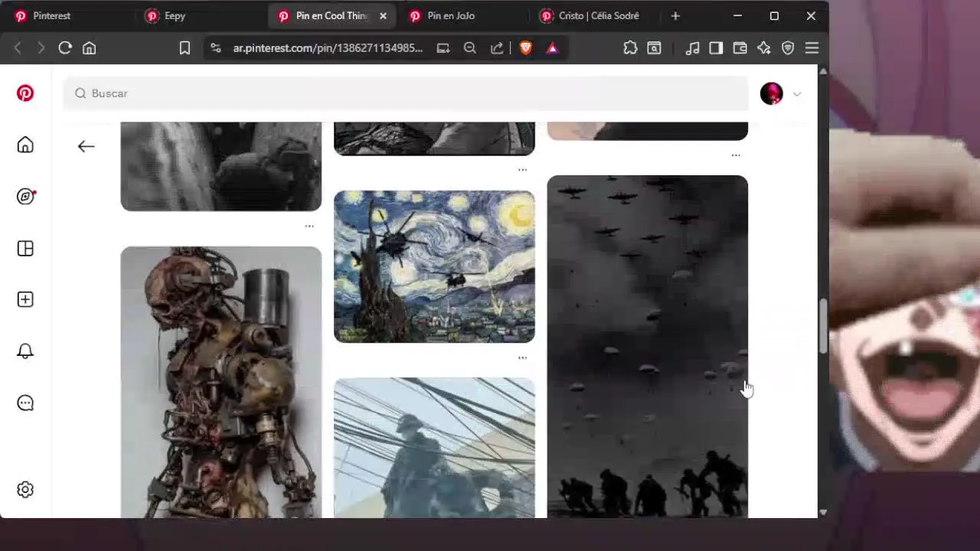Open the paratroopers dark sky pin
The height and width of the screenshot is (551, 980).
(647, 347)
